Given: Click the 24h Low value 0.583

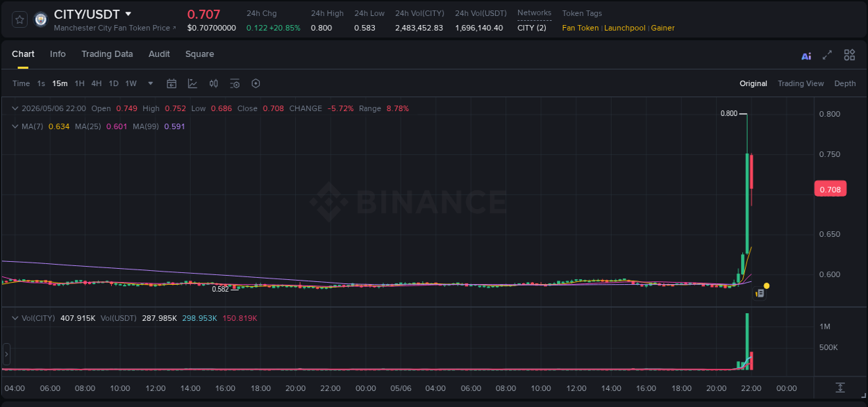Looking at the screenshot, I should tap(365, 28).
